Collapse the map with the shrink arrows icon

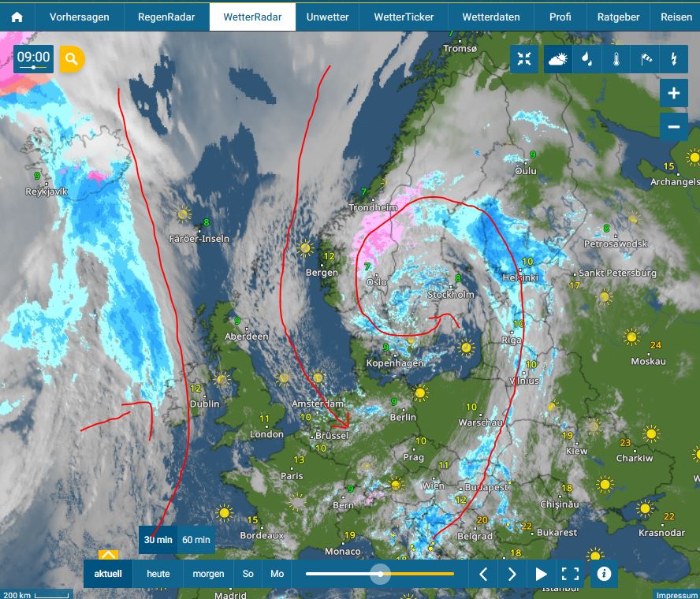tap(524, 58)
